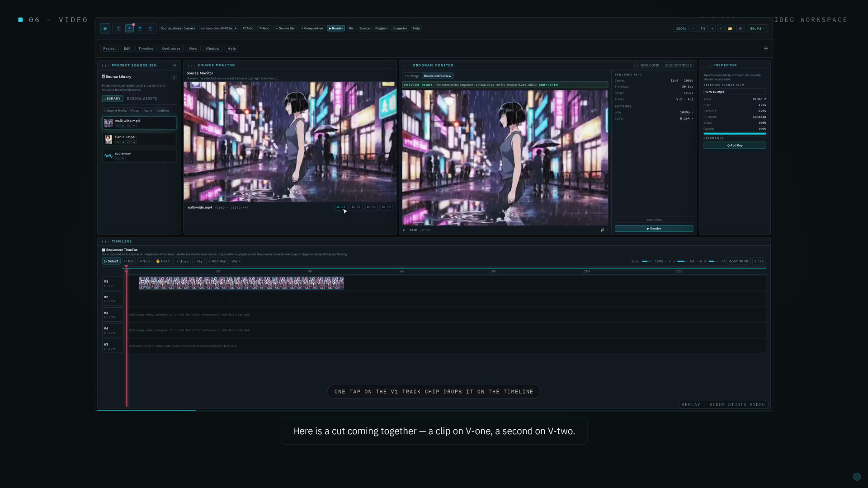The width and height of the screenshot is (868, 488).
Task: Click the V2 track chip under the Source Monitor
Action: [356, 207]
